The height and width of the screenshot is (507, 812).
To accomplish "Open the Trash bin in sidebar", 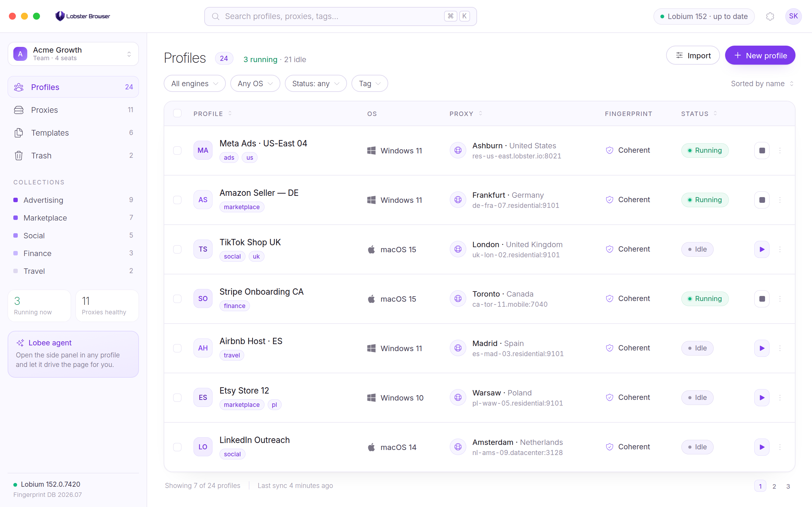I will click(73, 156).
